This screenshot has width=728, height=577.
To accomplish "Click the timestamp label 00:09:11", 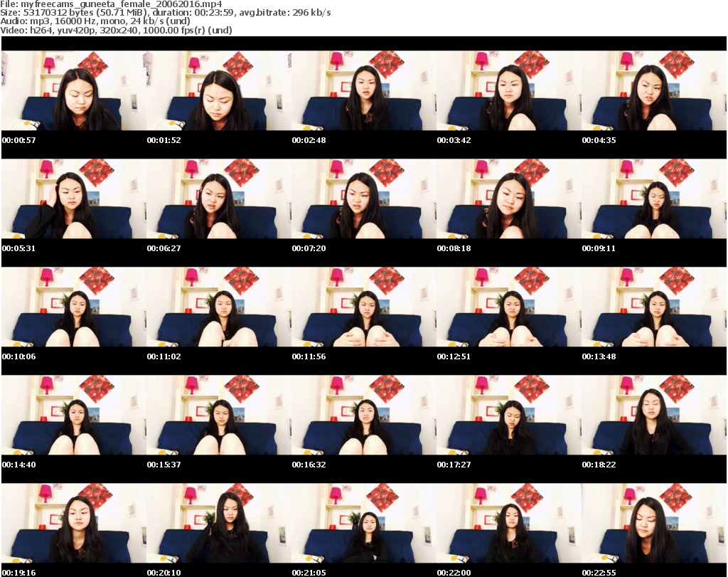I will click(x=599, y=248).
